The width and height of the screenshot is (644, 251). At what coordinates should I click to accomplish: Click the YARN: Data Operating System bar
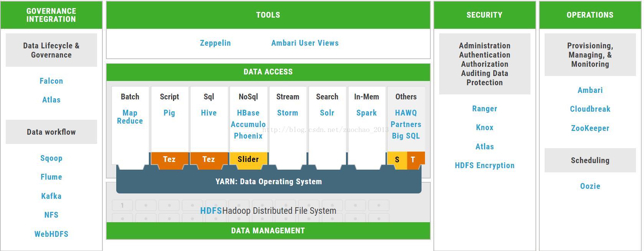[x=268, y=182]
